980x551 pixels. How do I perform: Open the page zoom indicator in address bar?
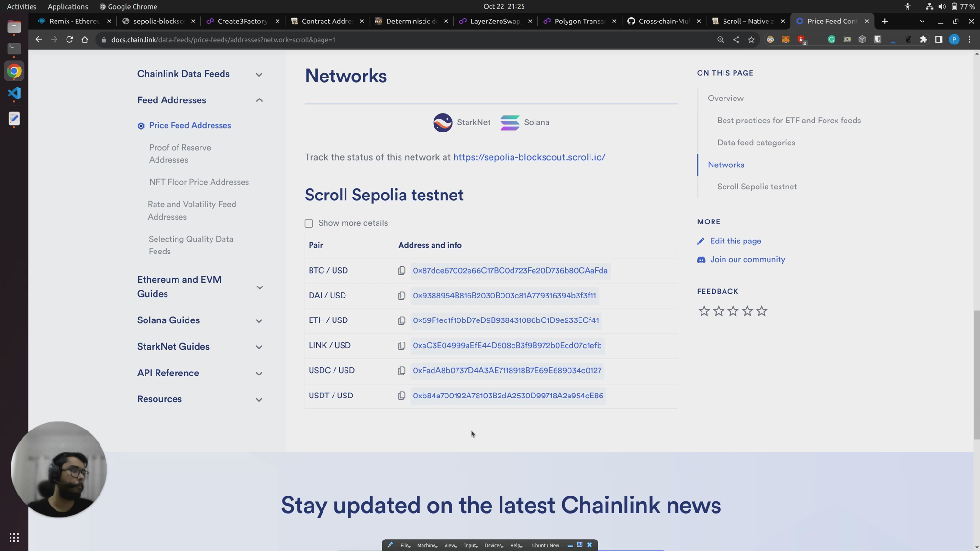[x=720, y=40]
